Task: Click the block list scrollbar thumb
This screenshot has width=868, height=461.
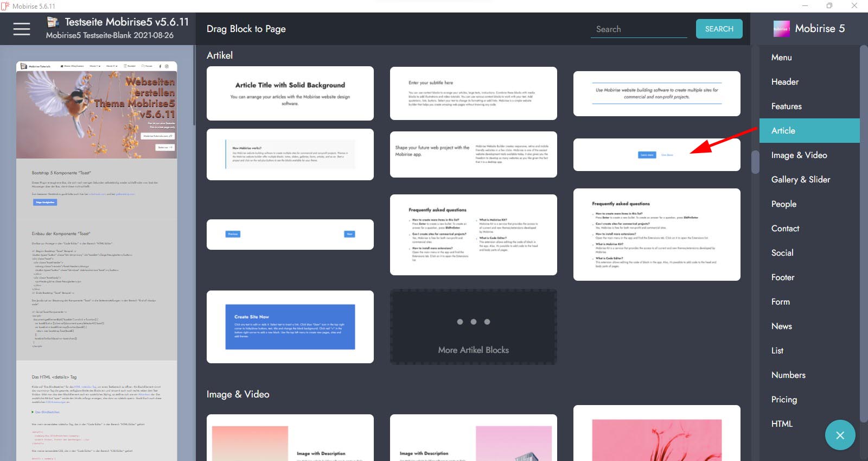Action: click(x=755, y=162)
